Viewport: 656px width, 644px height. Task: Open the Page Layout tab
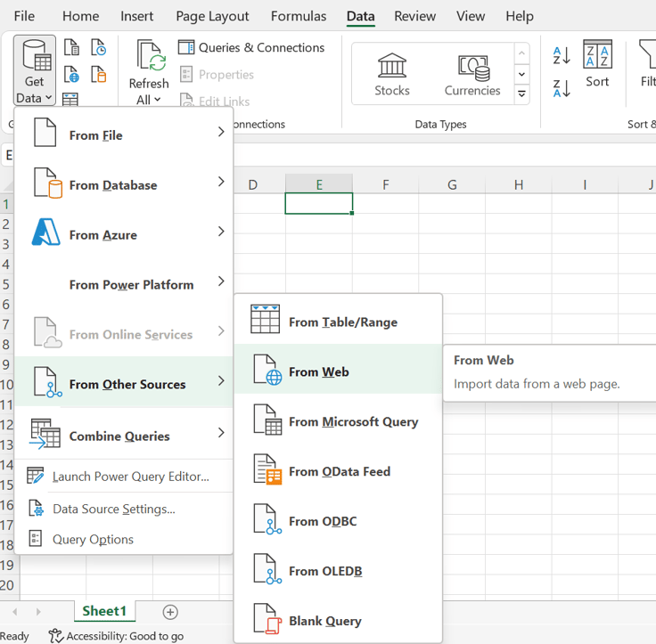click(x=212, y=16)
